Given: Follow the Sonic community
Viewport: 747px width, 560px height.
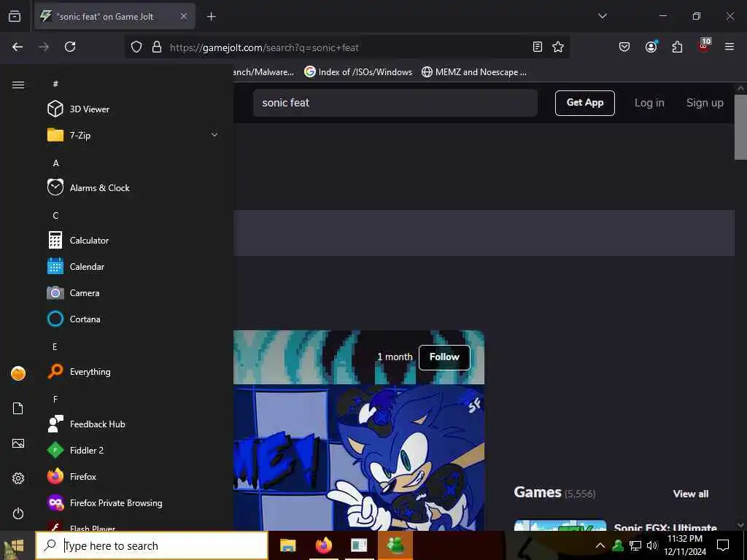Looking at the screenshot, I should (x=444, y=357).
